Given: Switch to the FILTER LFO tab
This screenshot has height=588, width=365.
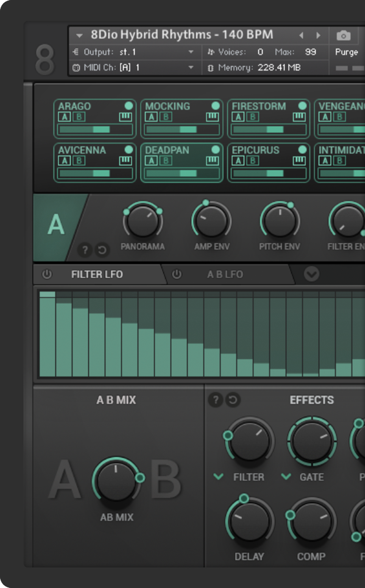Looking at the screenshot, I should tap(97, 274).
